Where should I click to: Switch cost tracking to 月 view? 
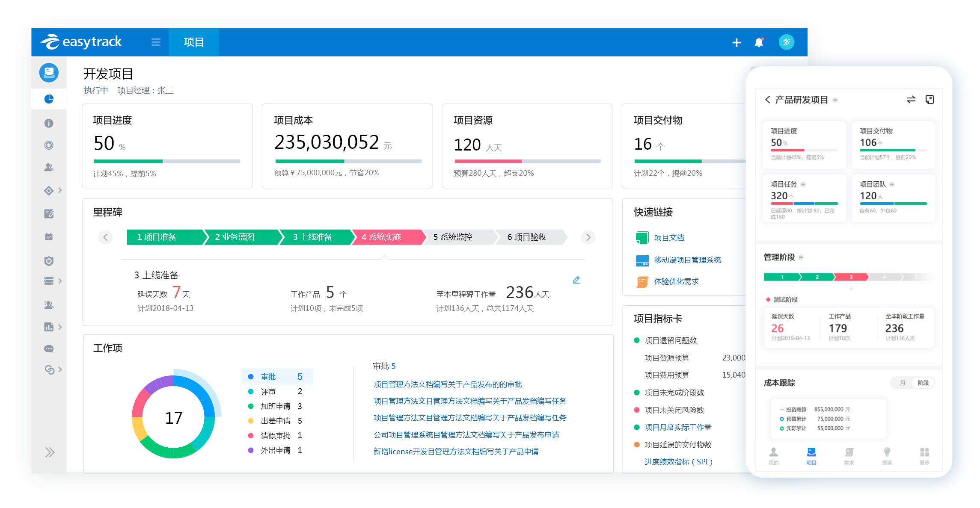click(x=902, y=383)
